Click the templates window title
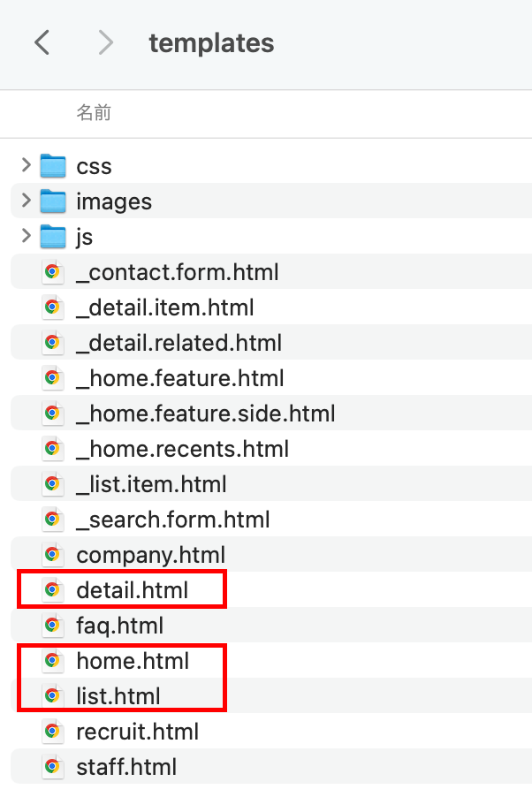Screen dimensions: 532x812 (211, 42)
